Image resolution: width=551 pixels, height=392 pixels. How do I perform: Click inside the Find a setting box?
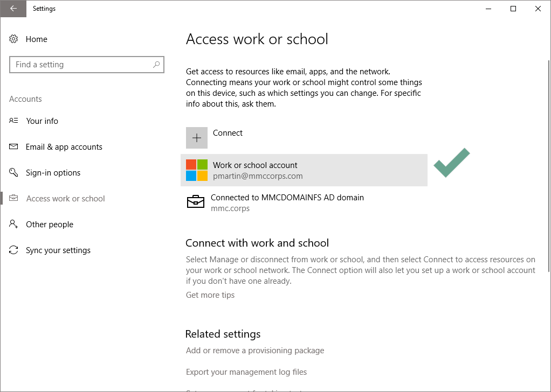(81, 65)
